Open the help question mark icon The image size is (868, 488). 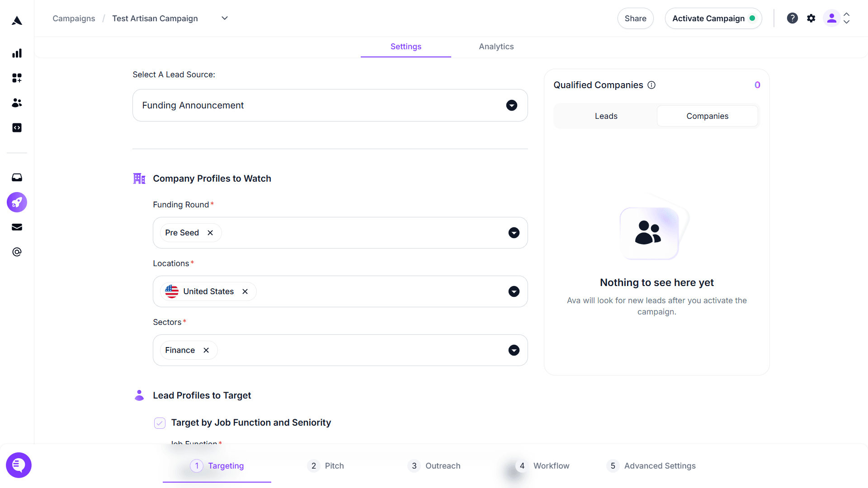point(792,19)
